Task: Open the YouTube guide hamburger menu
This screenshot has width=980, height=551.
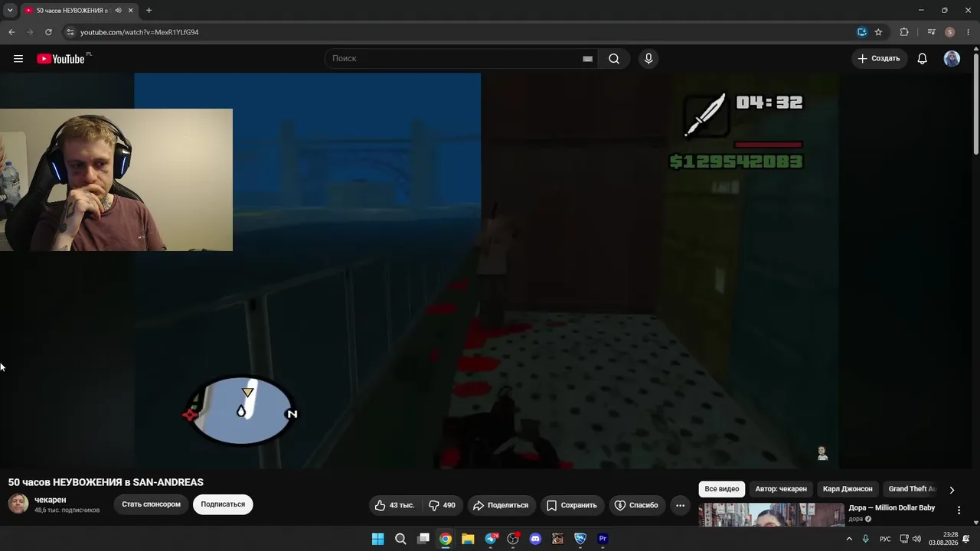Action: coord(18,59)
